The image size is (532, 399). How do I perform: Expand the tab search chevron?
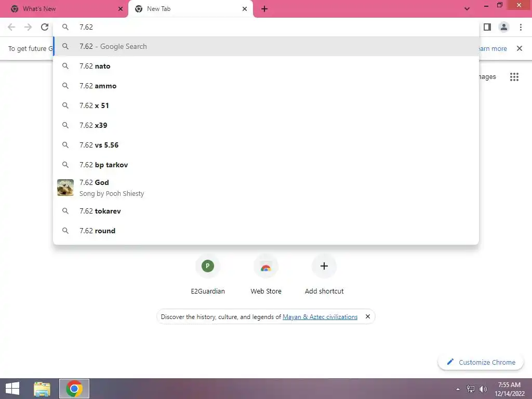coord(467,9)
